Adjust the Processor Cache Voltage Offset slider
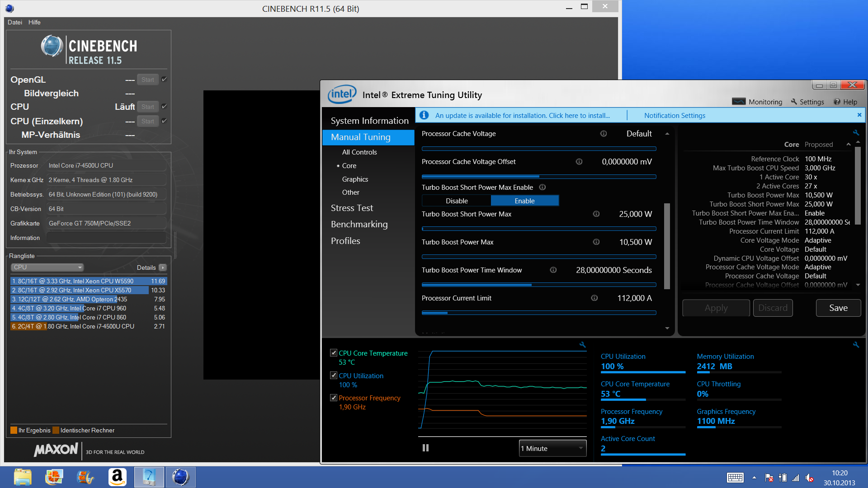This screenshot has height=488, width=868. (x=538, y=177)
